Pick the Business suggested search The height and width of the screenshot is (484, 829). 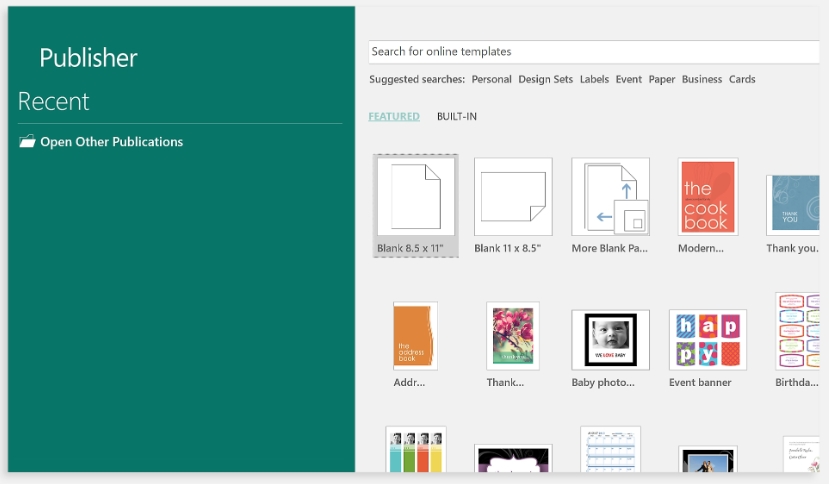[702, 79]
